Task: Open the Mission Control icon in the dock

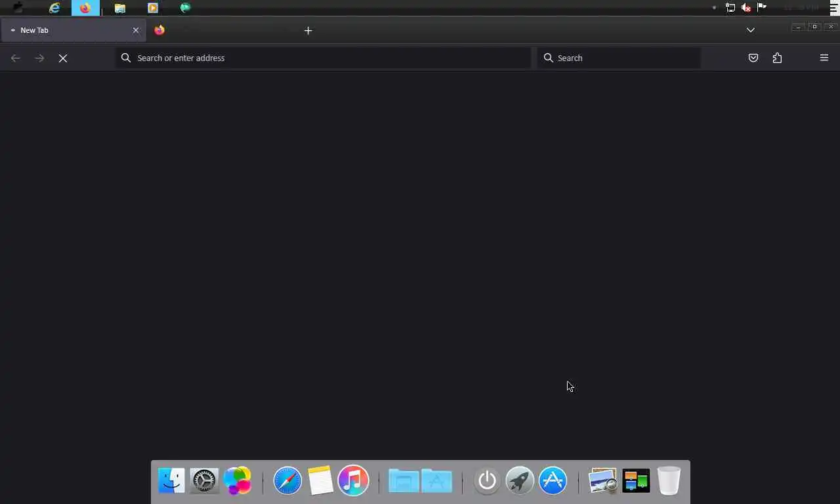Action: coord(636,481)
